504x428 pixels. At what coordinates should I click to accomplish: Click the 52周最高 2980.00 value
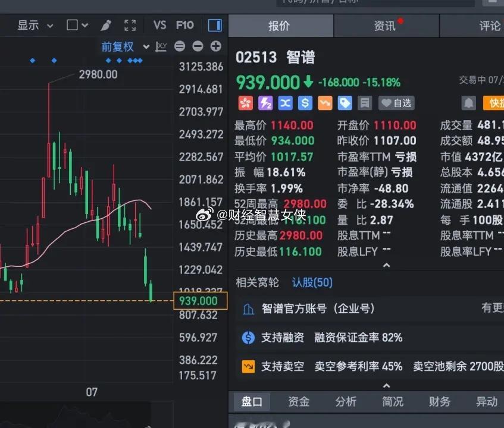[305, 204]
